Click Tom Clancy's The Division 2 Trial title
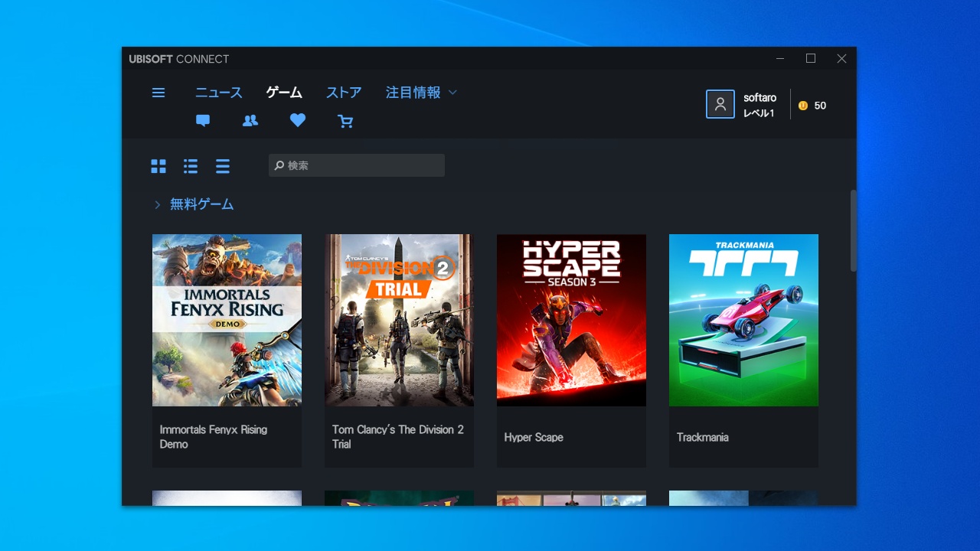Viewport: 980px width, 551px height. pyautogui.click(x=398, y=437)
